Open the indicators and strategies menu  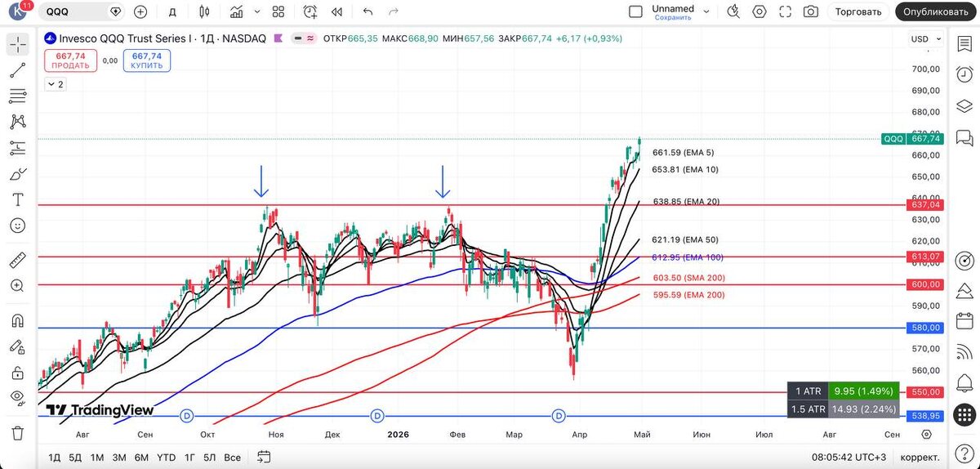(237, 11)
